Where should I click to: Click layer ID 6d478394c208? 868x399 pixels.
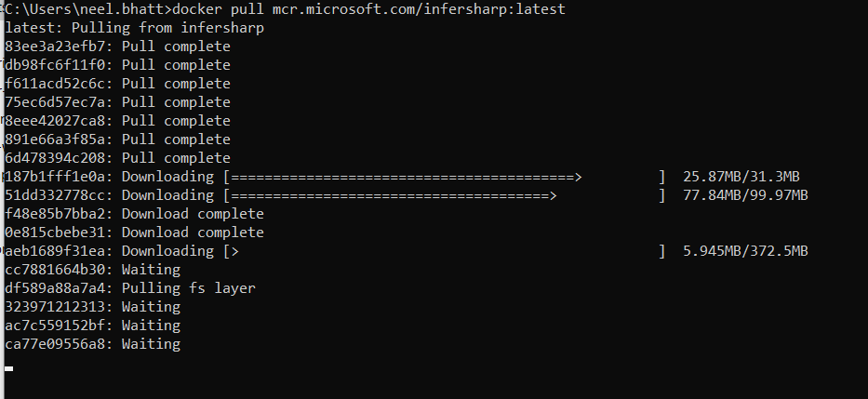click(59, 158)
